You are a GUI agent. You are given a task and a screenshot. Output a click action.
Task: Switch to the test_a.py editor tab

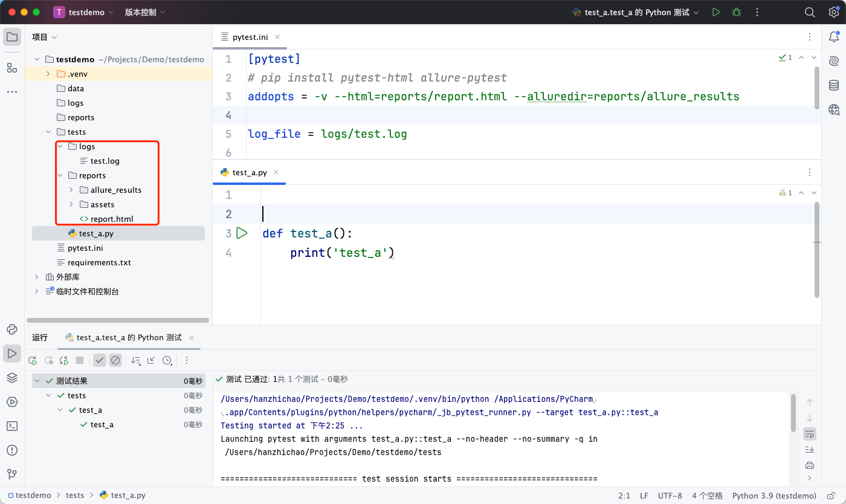click(x=249, y=172)
